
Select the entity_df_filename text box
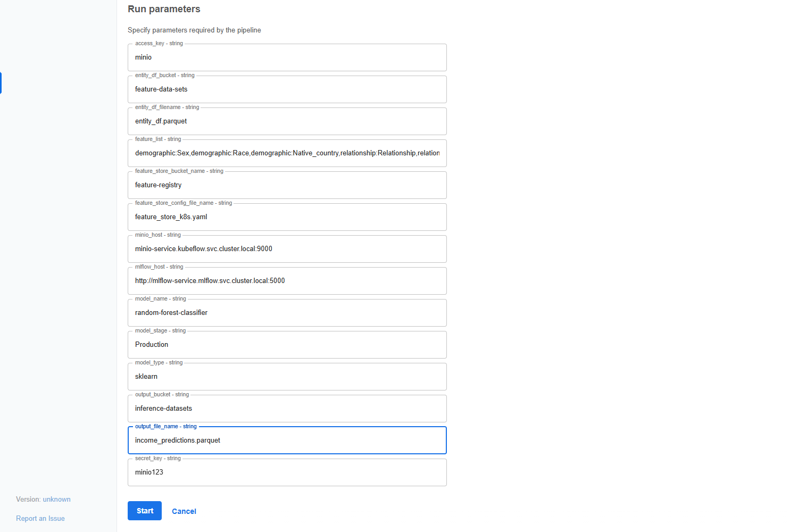tap(287, 121)
